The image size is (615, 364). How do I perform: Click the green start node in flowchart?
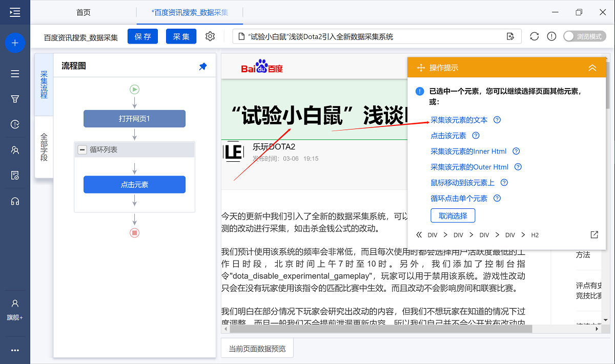[x=135, y=89]
